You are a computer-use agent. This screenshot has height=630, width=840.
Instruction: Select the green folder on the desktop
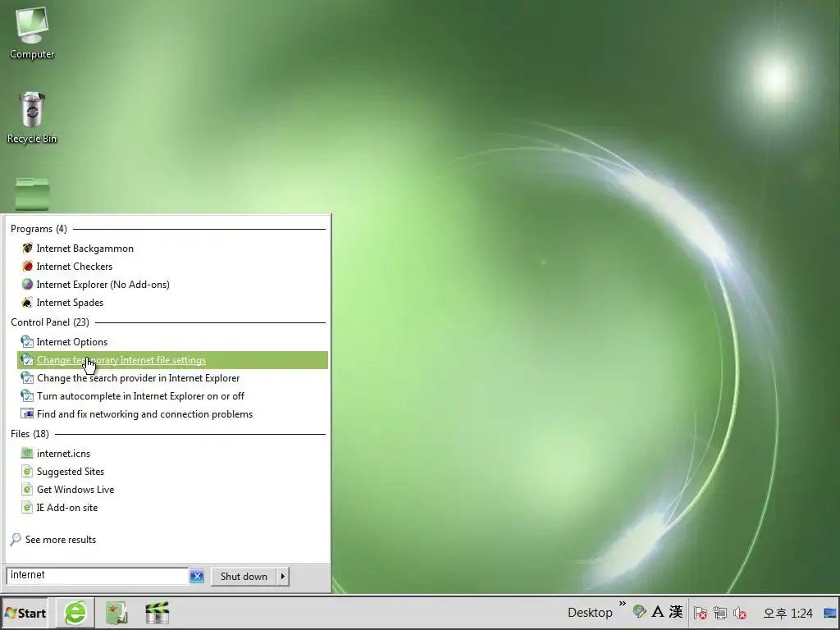point(32,194)
